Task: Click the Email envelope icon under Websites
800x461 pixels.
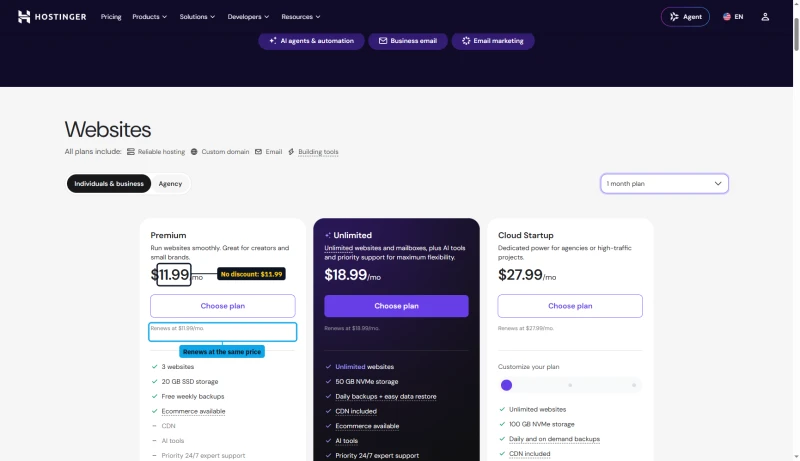Action: (x=258, y=152)
